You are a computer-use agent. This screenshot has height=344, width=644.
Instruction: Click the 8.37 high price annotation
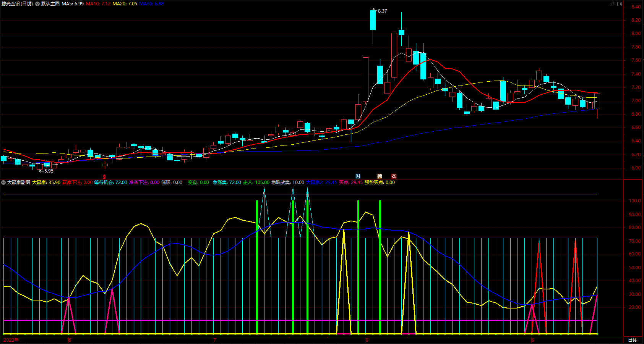(382, 11)
